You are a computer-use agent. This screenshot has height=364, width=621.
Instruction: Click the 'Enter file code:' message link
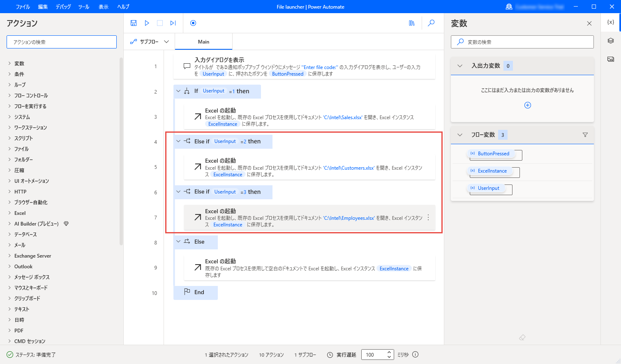click(x=320, y=67)
